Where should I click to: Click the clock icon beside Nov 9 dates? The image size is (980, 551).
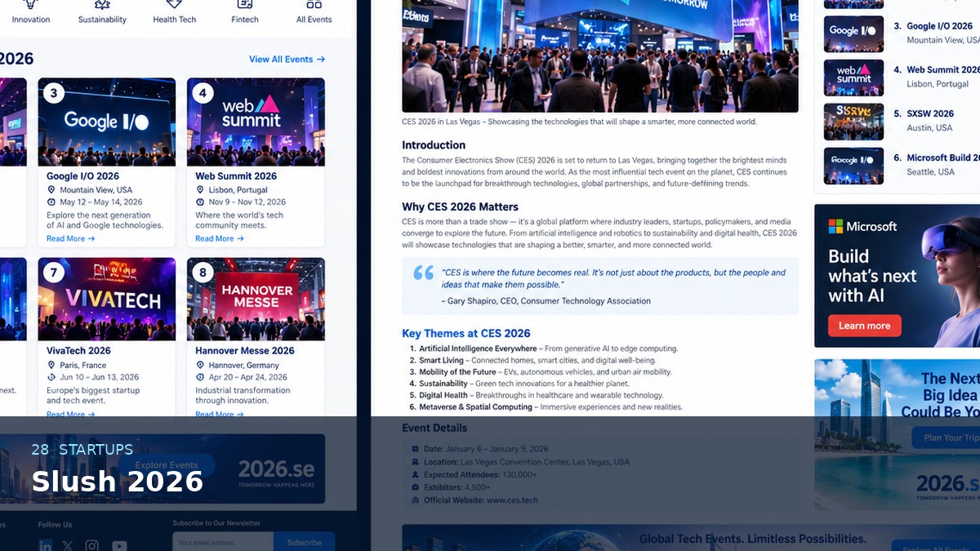tap(200, 202)
